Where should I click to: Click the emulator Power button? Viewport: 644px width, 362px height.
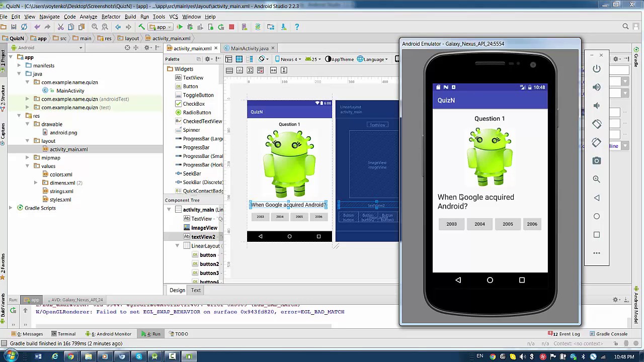[x=597, y=68]
